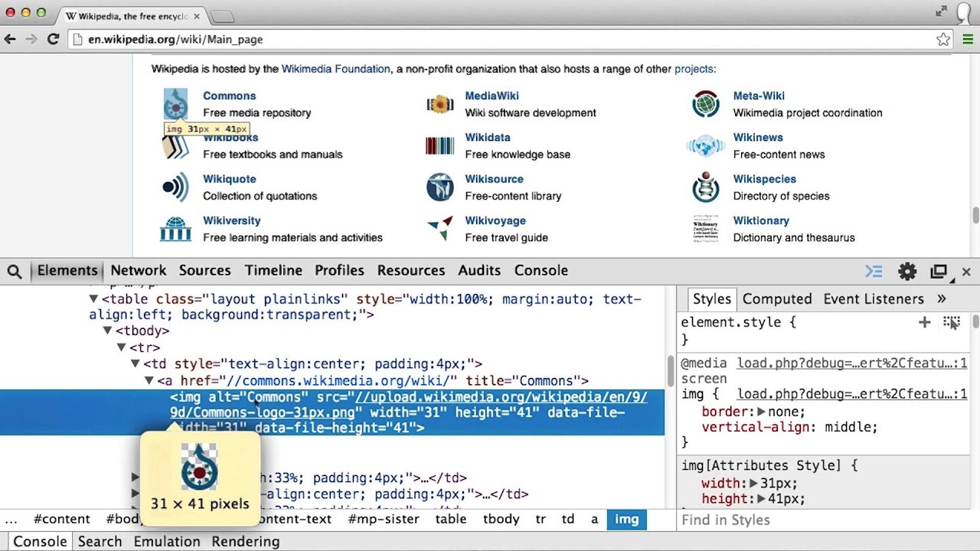
Task: Open the Resources panel
Action: 411,271
